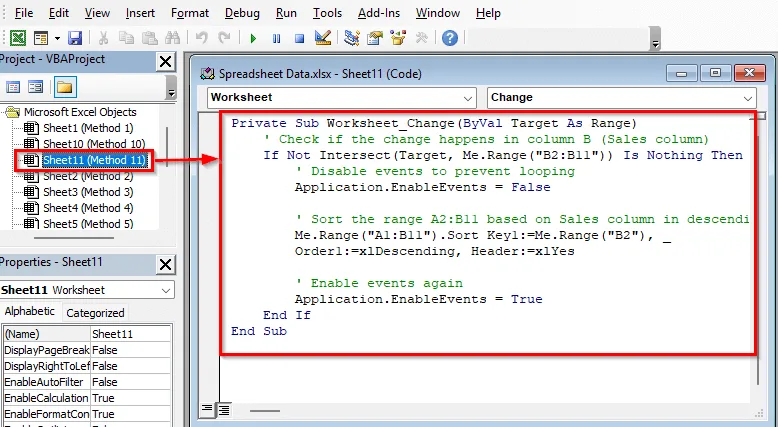Click the blue Help question mark icon
The height and width of the screenshot is (427, 778).
tap(450, 38)
